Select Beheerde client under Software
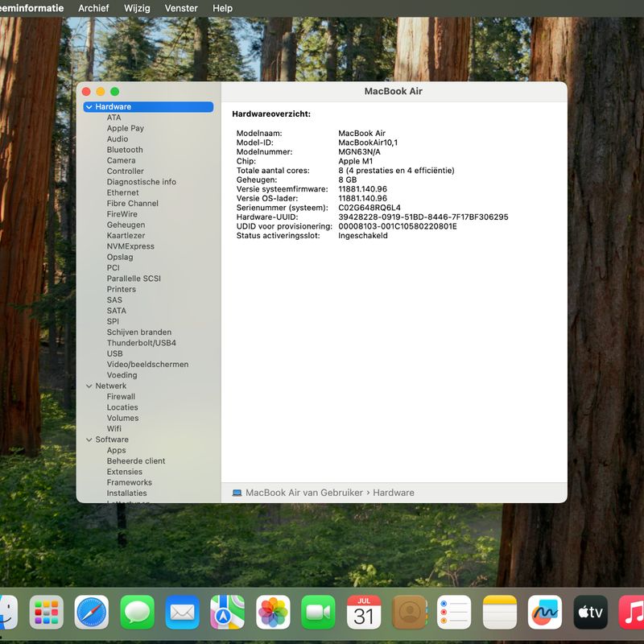644x644 pixels. pos(136,460)
